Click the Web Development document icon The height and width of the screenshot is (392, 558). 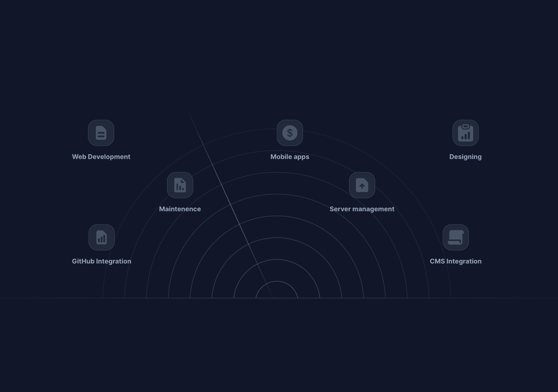point(101,133)
